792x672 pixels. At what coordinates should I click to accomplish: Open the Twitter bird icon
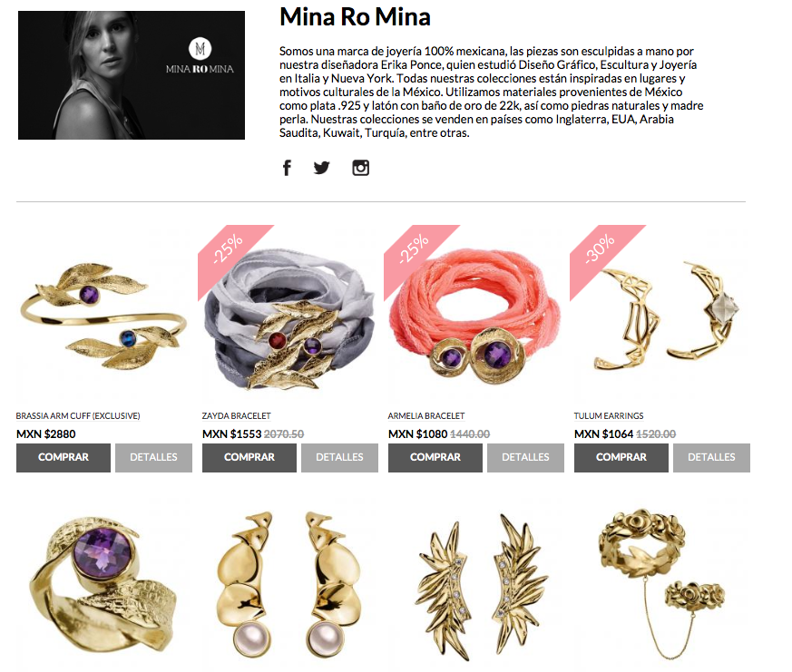click(x=322, y=168)
